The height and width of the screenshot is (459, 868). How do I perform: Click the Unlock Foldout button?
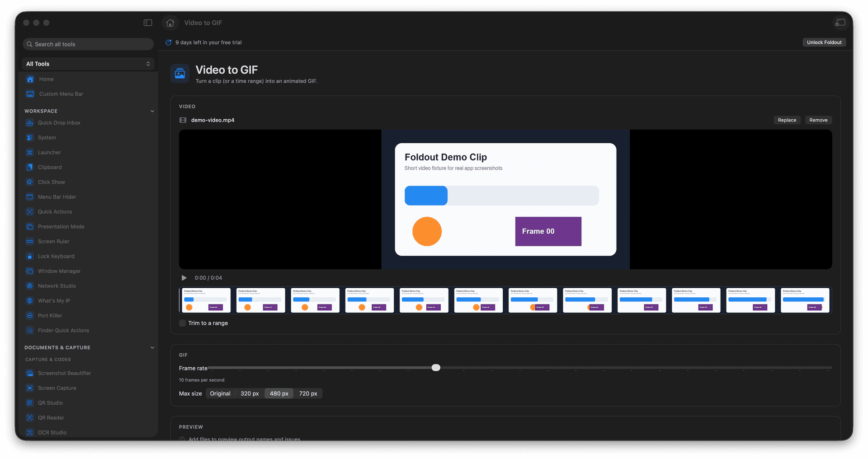824,42
